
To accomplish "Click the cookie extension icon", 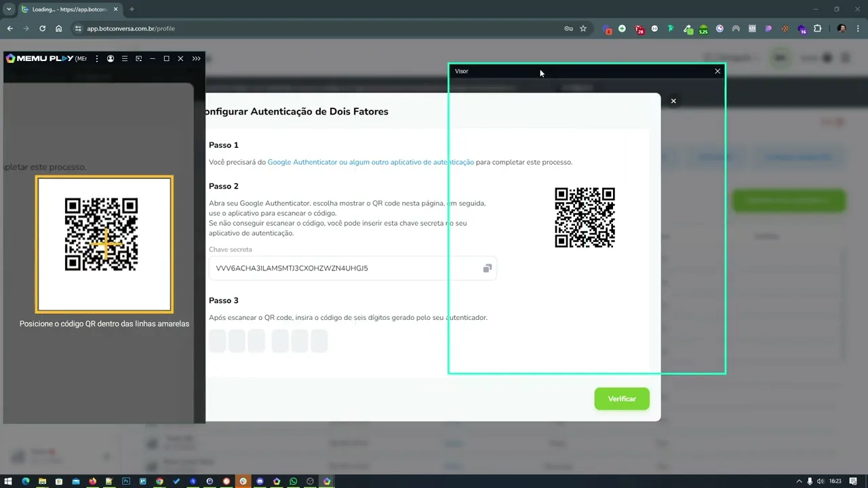I will coord(785,28).
